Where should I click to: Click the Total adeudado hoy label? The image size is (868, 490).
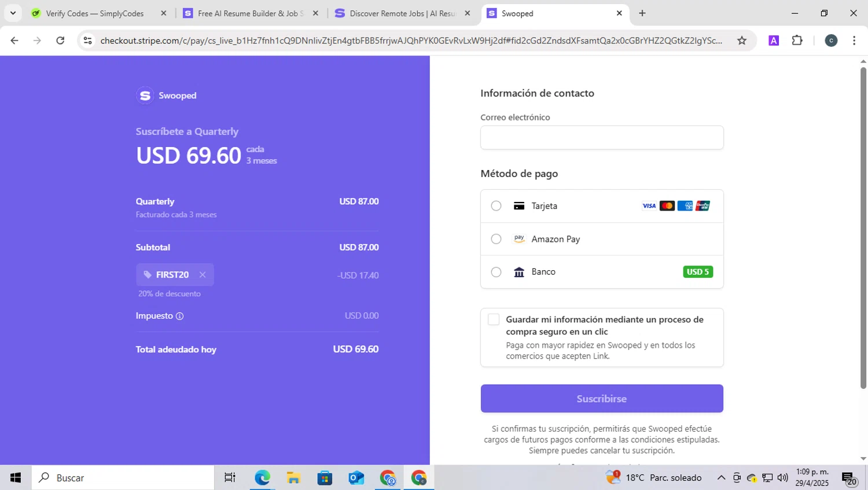click(176, 349)
